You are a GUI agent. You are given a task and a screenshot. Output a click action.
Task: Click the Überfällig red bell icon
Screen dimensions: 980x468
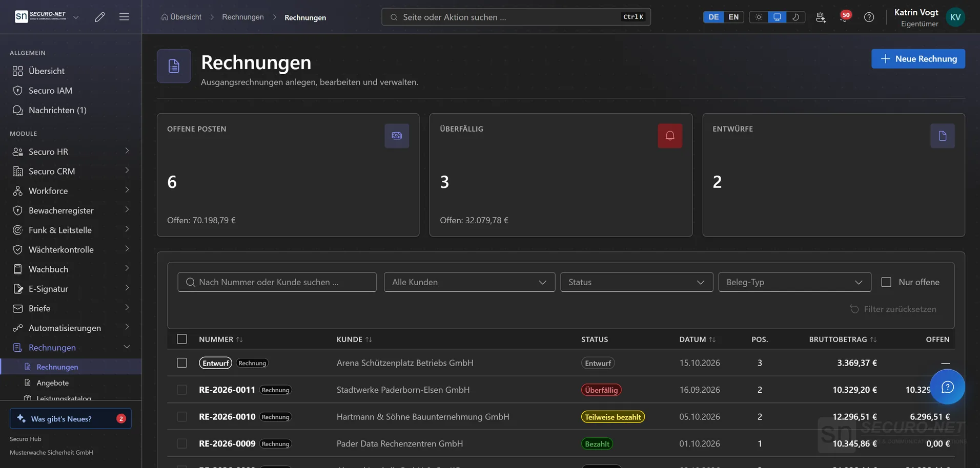coord(670,136)
